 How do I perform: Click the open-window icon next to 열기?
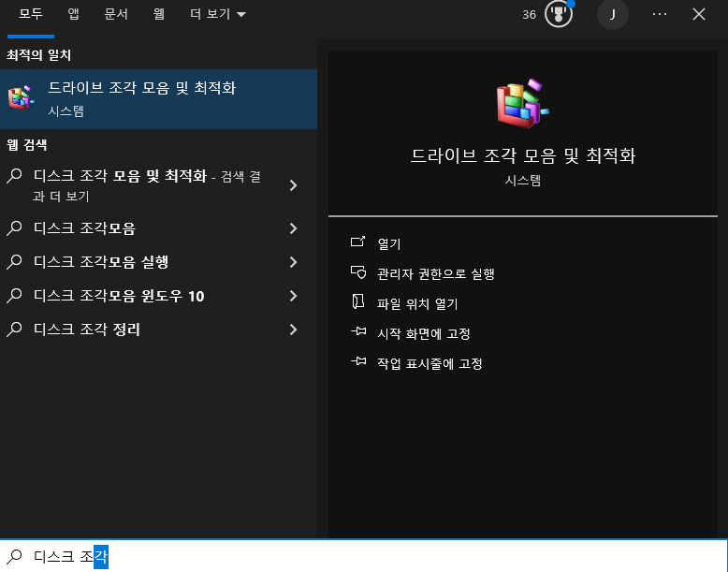357,242
